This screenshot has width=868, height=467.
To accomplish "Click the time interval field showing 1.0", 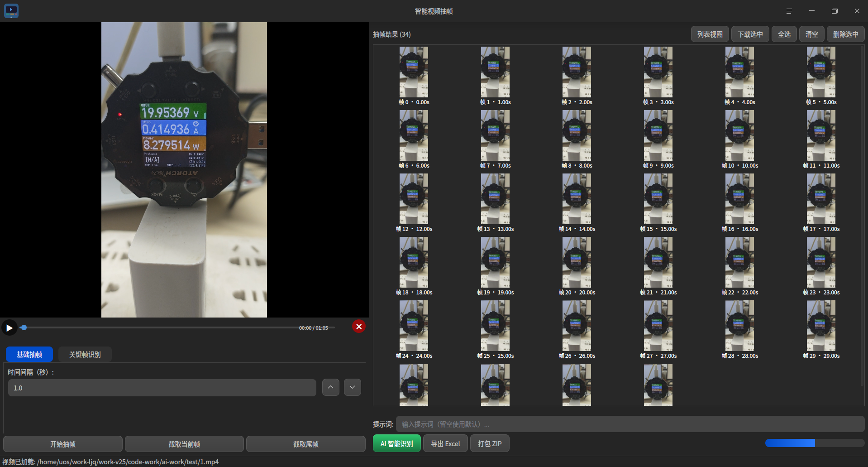I will point(162,388).
